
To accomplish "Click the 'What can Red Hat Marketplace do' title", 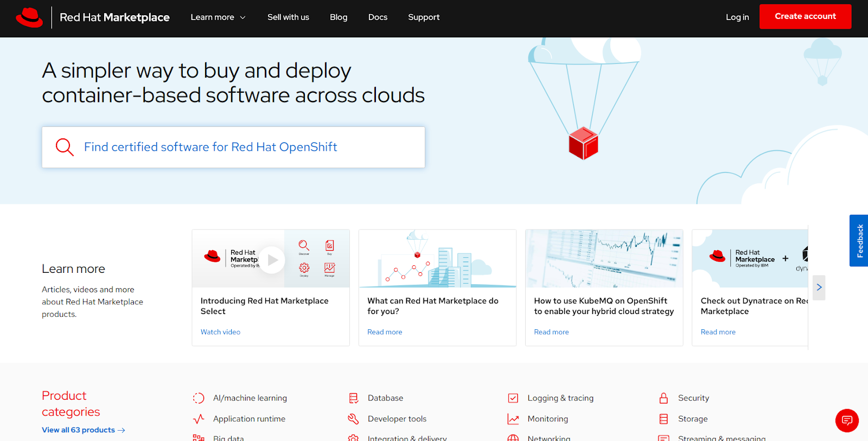I will coord(433,306).
